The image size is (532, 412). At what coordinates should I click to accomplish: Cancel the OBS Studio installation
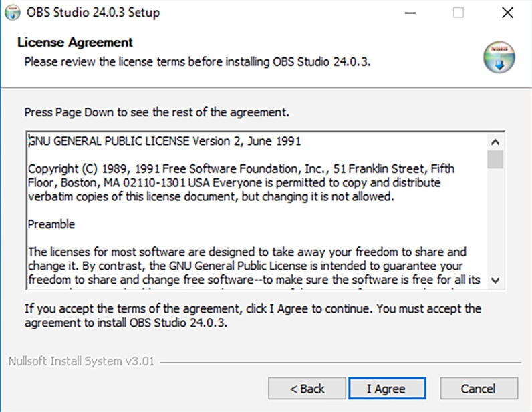pos(479,389)
